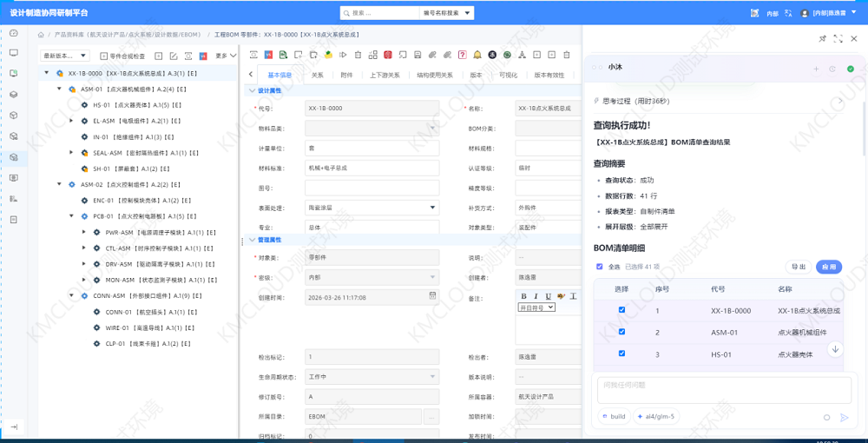Toggle the 全选 checkbox in BOM list

click(x=600, y=267)
